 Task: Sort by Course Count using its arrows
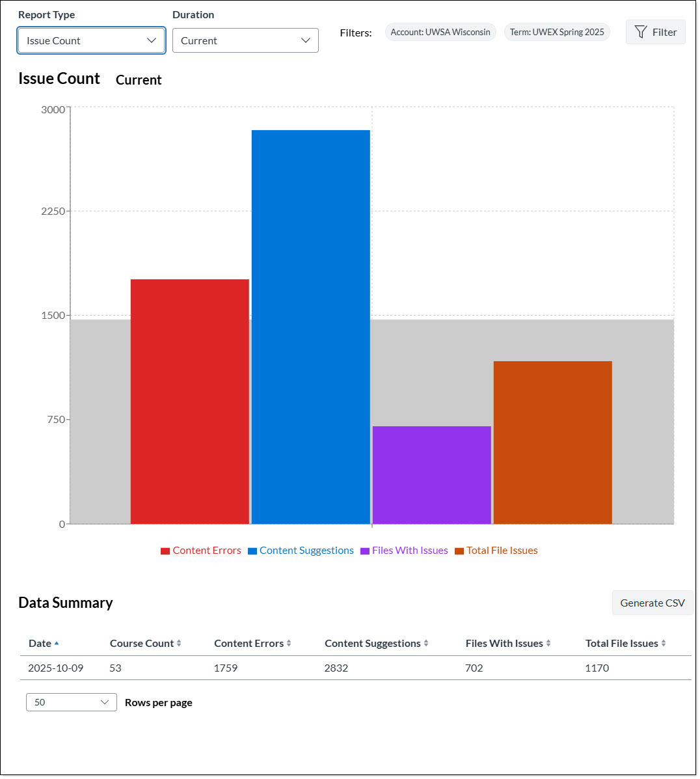coord(179,643)
